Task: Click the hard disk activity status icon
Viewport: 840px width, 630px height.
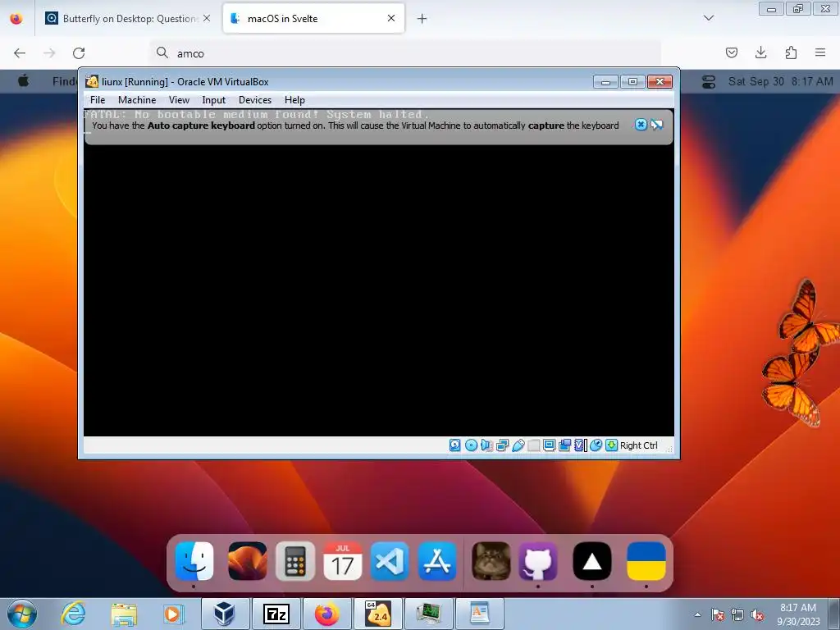Action: pyautogui.click(x=454, y=445)
